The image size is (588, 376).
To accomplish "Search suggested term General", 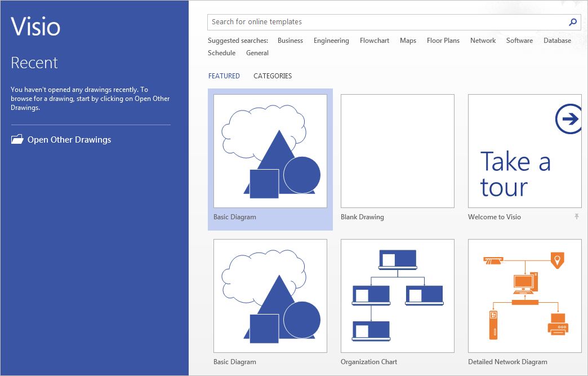I will (x=257, y=53).
